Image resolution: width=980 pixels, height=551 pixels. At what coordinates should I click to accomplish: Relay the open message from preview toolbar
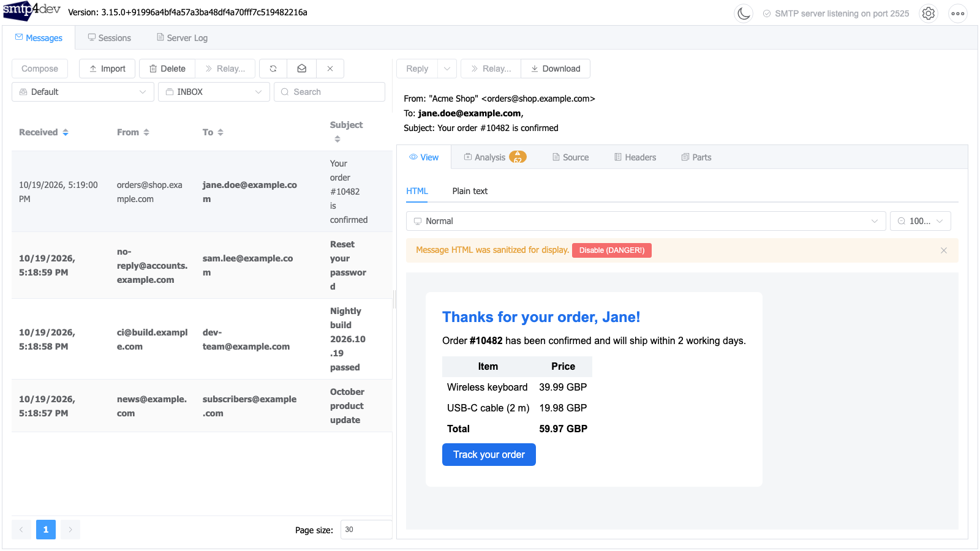click(491, 69)
